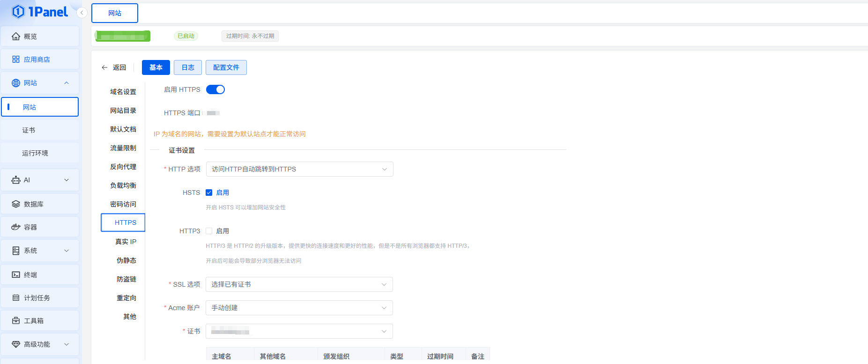Enable the HTTP3 checkbox
This screenshot has height=364, width=868.
pos(209,231)
